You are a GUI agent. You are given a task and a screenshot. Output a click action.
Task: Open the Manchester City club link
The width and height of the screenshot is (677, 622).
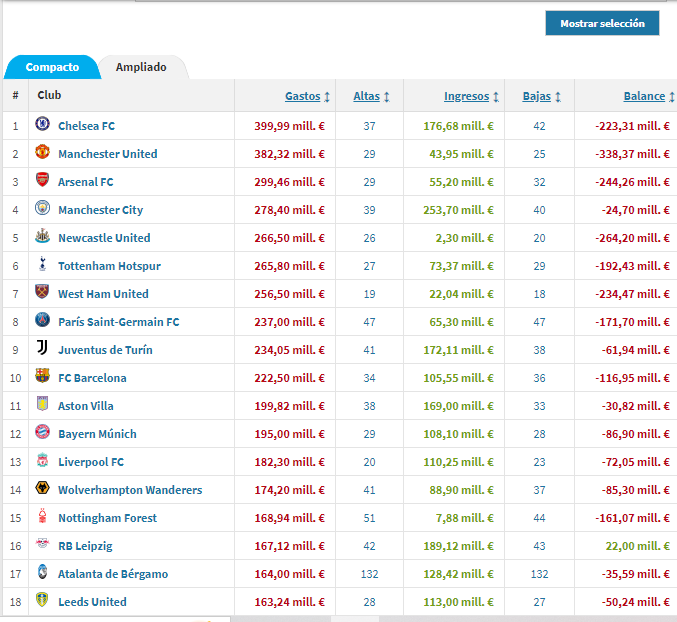tap(101, 210)
